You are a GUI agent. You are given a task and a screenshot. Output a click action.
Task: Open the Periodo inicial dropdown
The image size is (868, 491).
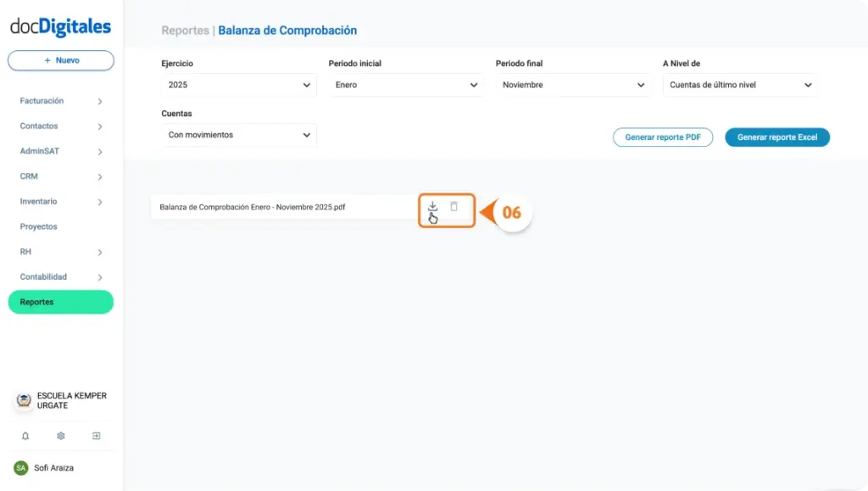(405, 85)
